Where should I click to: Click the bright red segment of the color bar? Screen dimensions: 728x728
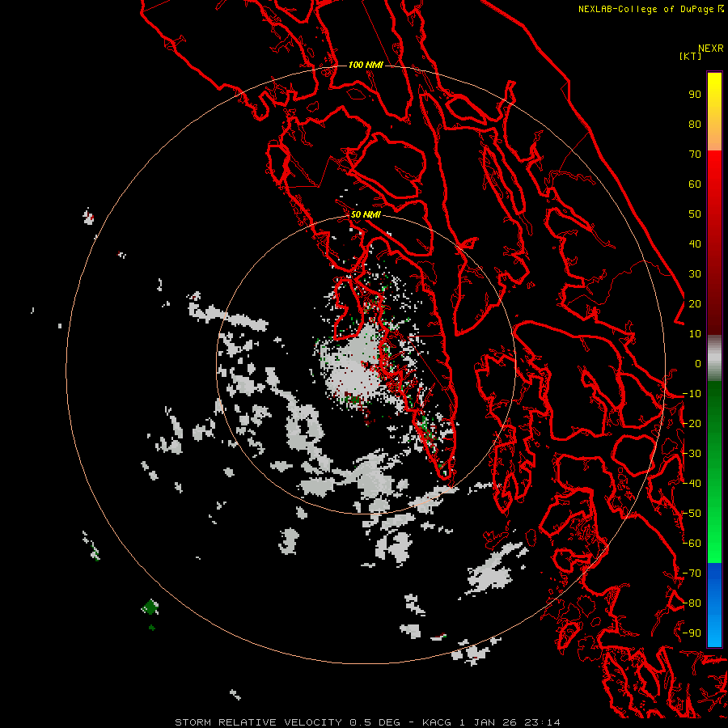pyautogui.click(x=714, y=176)
